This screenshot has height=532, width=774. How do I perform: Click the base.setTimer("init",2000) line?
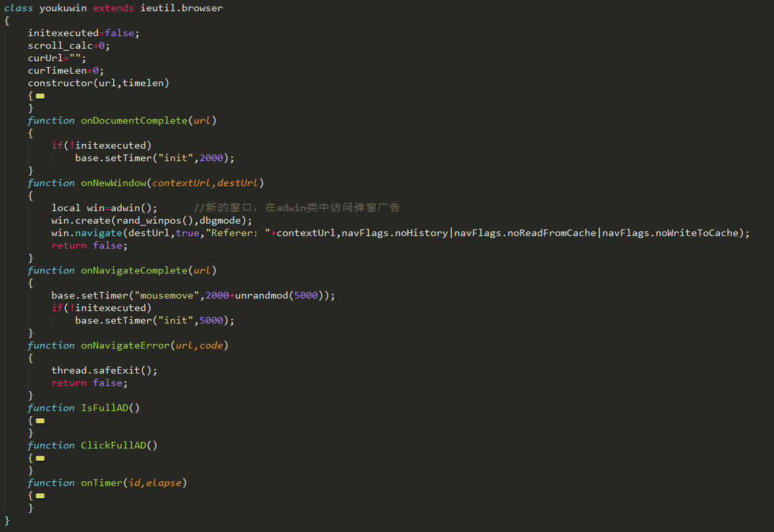click(x=155, y=158)
